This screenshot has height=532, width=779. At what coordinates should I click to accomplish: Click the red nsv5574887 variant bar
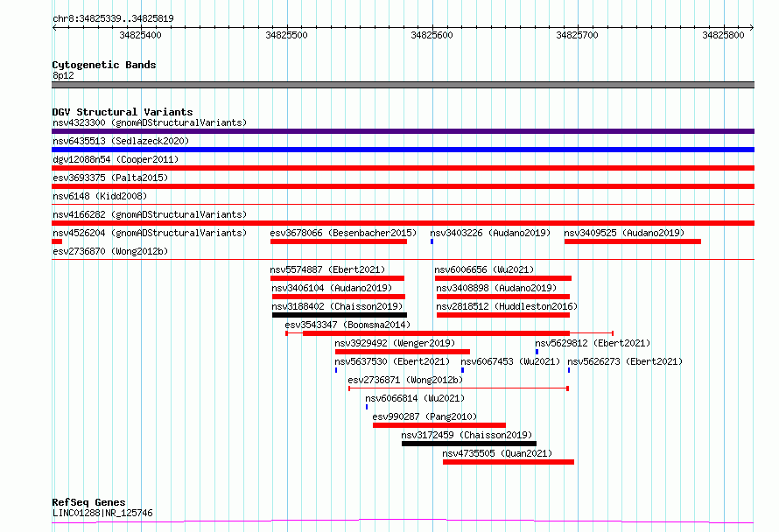point(337,278)
